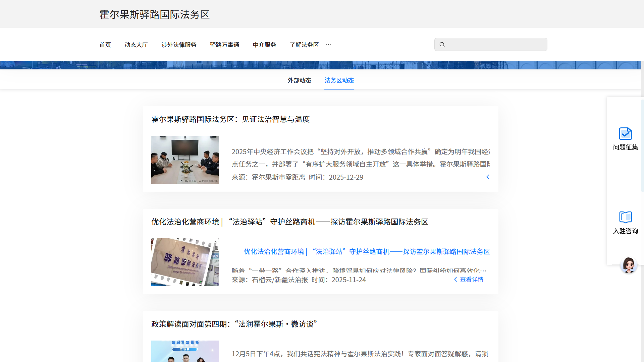This screenshot has width=644, height=362.
Task: Click the search magnifier icon
Action: tap(442, 45)
